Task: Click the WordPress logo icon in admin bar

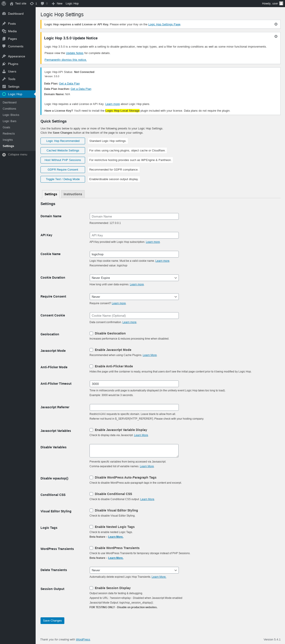Action: tap(4, 4)
